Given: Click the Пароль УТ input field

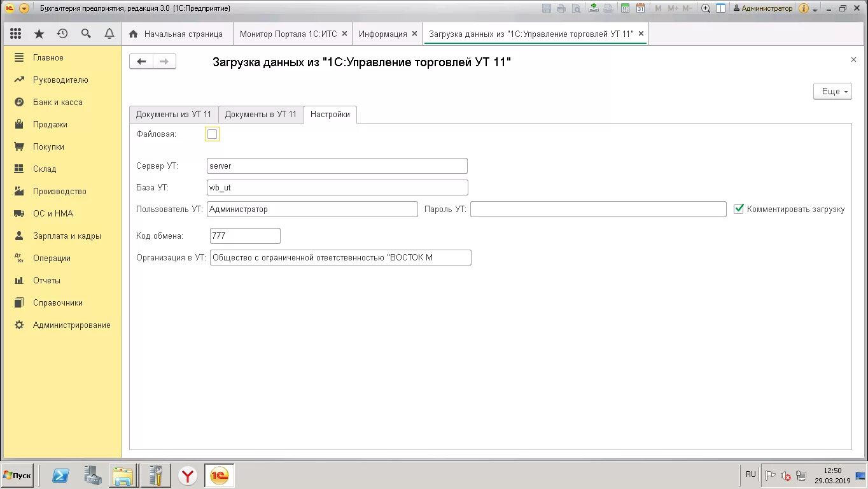Looking at the screenshot, I should pyautogui.click(x=598, y=209).
